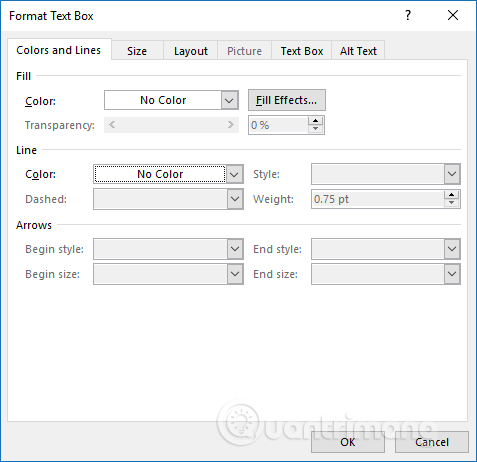Decrease line Weight with down arrow

point(451,203)
